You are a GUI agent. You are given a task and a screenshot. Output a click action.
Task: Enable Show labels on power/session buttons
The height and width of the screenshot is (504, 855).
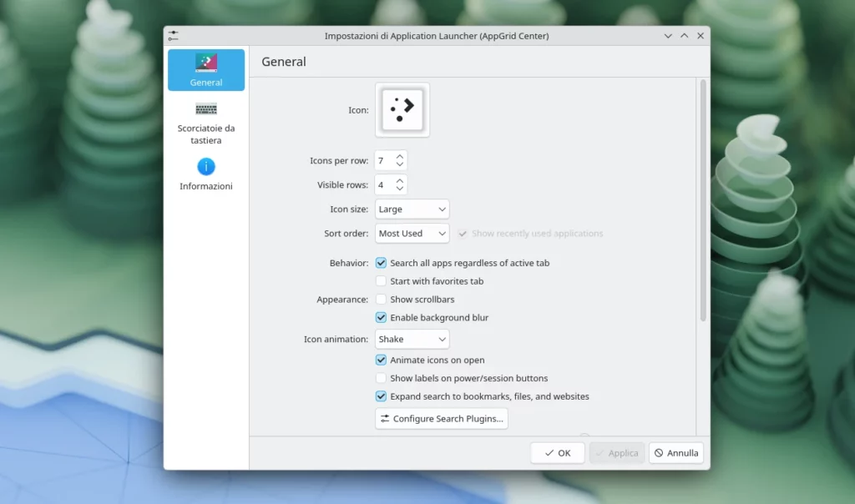pos(381,378)
